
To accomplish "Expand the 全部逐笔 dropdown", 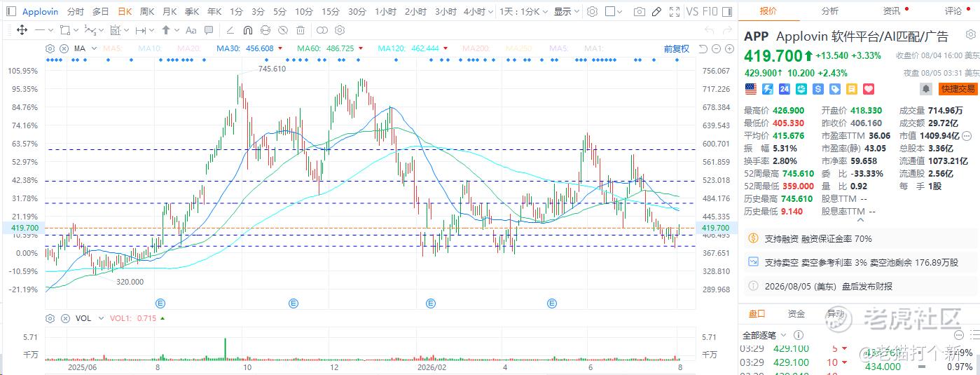I will pyautogui.click(x=764, y=335).
